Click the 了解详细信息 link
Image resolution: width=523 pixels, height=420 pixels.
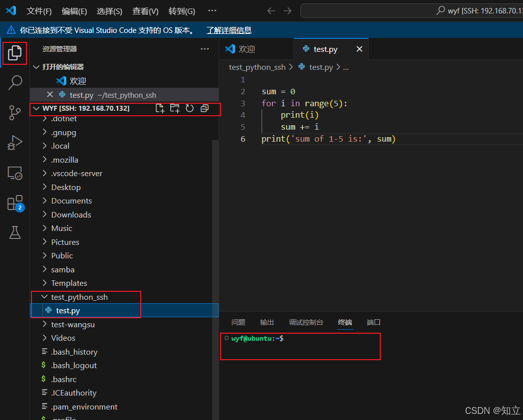[x=229, y=30]
